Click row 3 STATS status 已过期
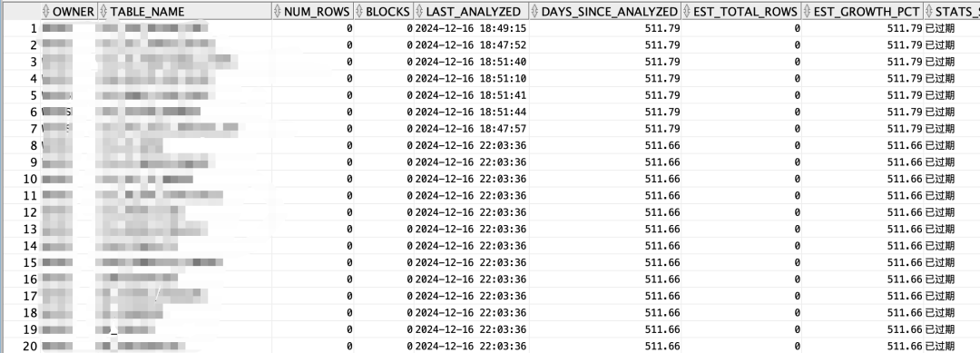The height and width of the screenshot is (353, 980). [940, 62]
